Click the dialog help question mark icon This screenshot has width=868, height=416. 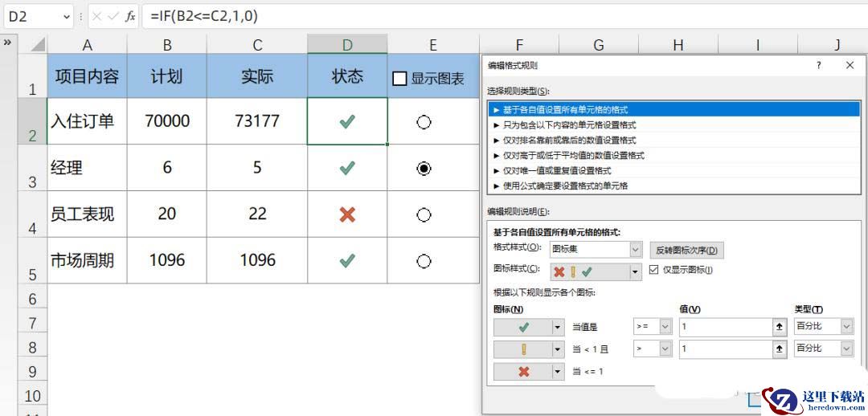pos(818,66)
